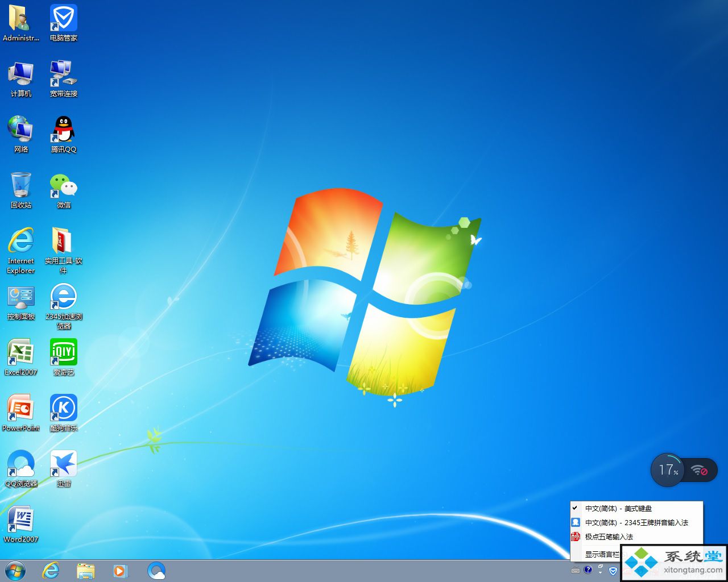Launch the media player taskbar icon
Image resolution: width=728 pixels, height=582 pixels.
coord(121,571)
